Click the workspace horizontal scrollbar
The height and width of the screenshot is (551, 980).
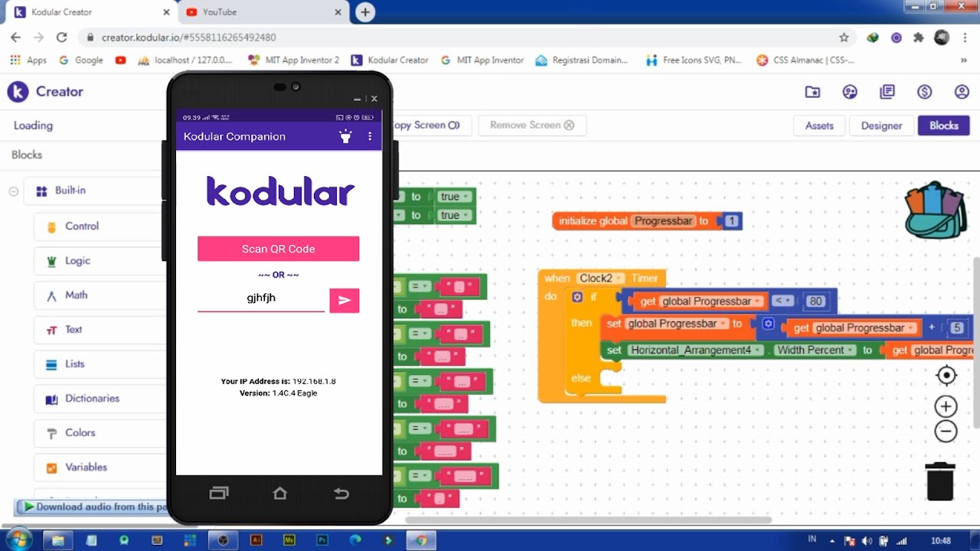tap(588, 520)
